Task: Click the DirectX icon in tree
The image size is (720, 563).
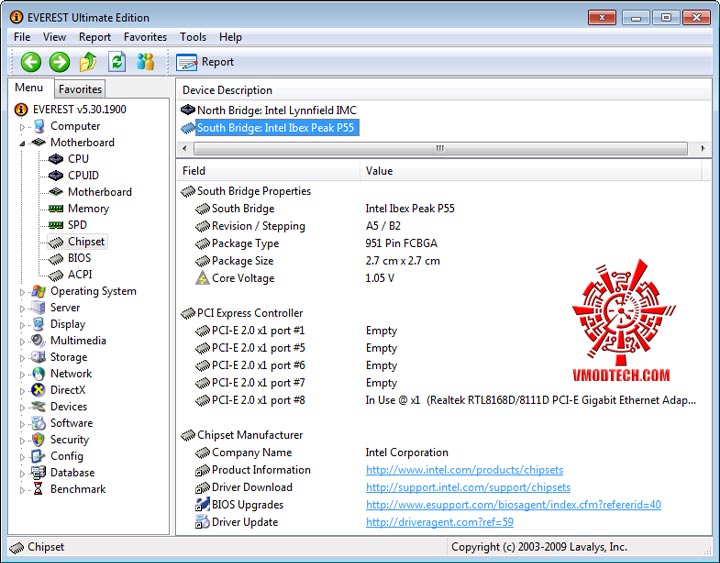Action: (x=39, y=390)
